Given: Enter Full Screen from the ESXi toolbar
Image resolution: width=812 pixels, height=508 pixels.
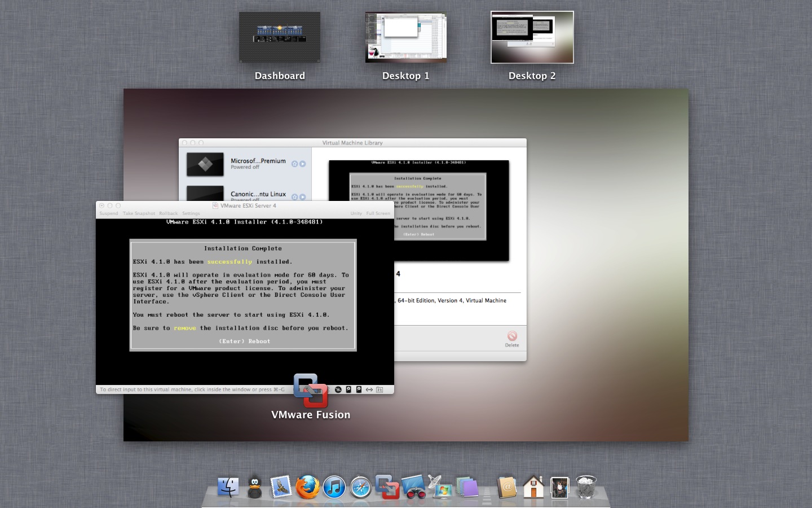Looking at the screenshot, I should (x=378, y=213).
